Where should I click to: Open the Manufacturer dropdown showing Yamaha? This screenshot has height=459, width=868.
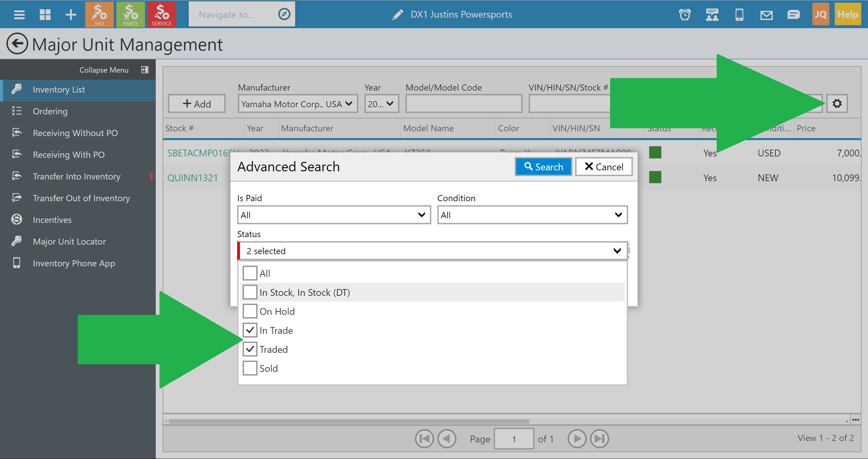[298, 104]
